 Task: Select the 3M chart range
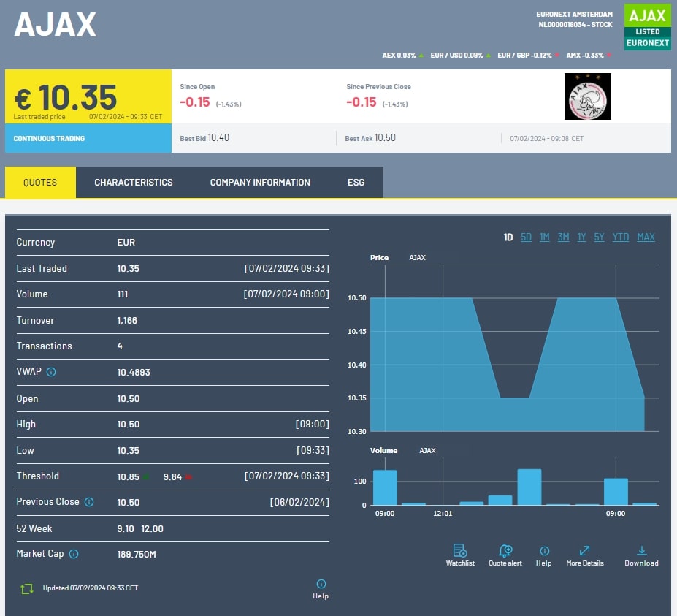(x=563, y=237)
